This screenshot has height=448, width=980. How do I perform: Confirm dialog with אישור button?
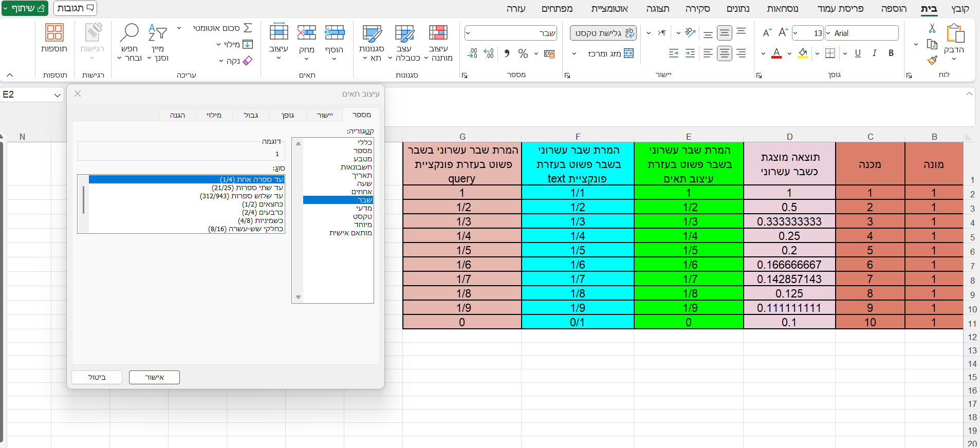[x=154, y=377]
